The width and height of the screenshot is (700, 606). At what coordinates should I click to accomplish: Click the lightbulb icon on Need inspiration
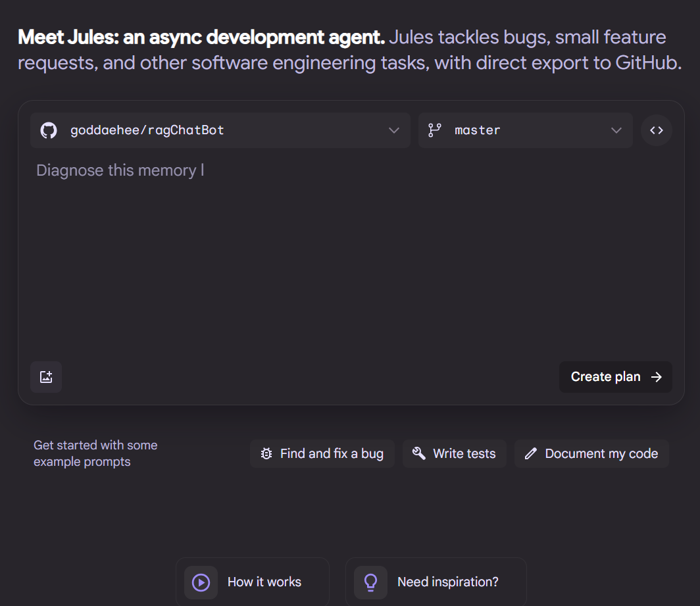(x=370, y=582)
